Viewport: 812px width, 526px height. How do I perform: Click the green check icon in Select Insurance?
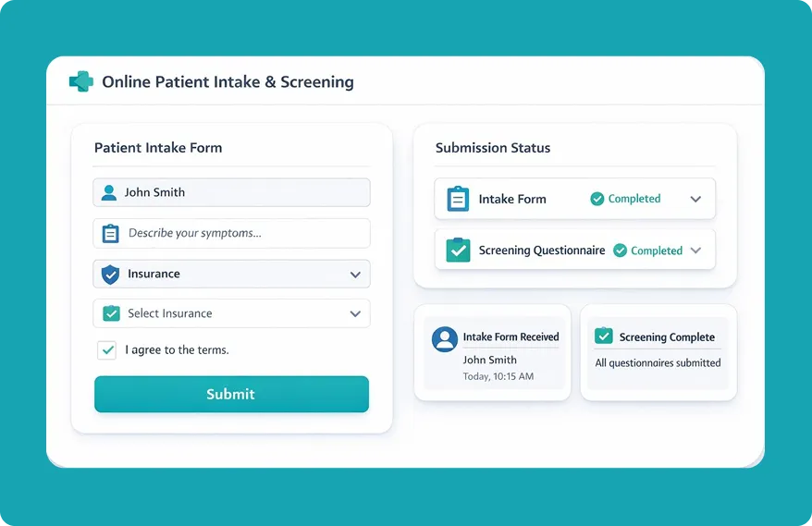pos(111,313)
